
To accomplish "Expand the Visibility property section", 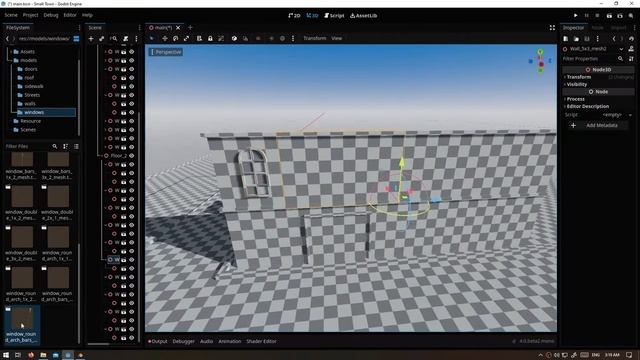I will [x=598, y=84].
